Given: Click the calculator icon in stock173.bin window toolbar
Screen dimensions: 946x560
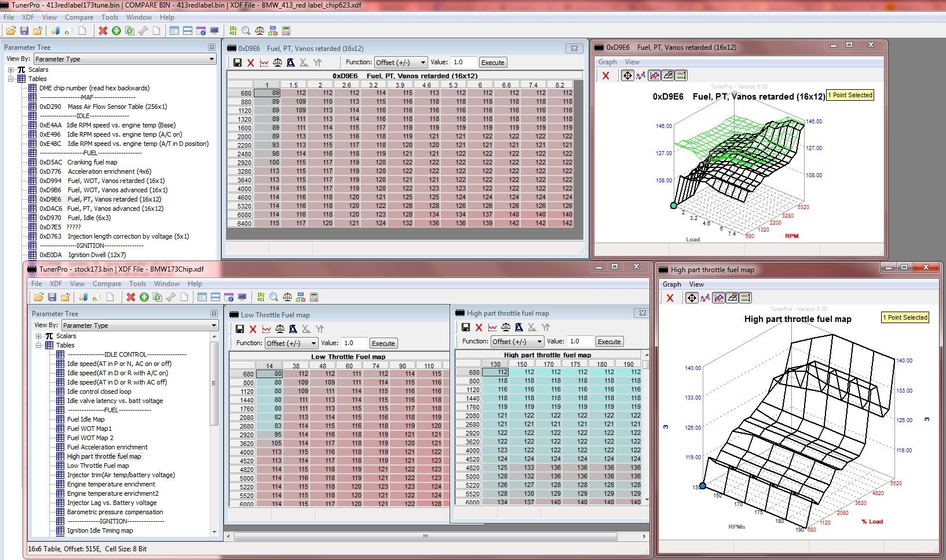Looking at the screenshot, I should tap(314, 297).
